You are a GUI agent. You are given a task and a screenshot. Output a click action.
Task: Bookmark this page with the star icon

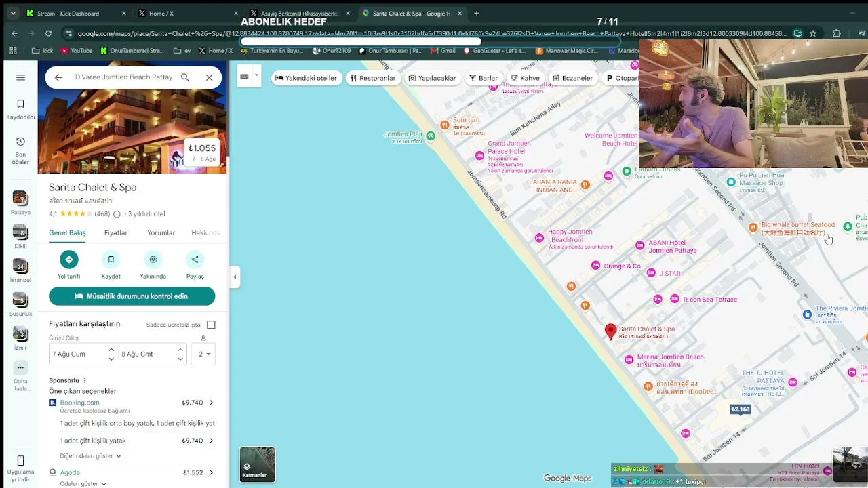tap(812, 33)
